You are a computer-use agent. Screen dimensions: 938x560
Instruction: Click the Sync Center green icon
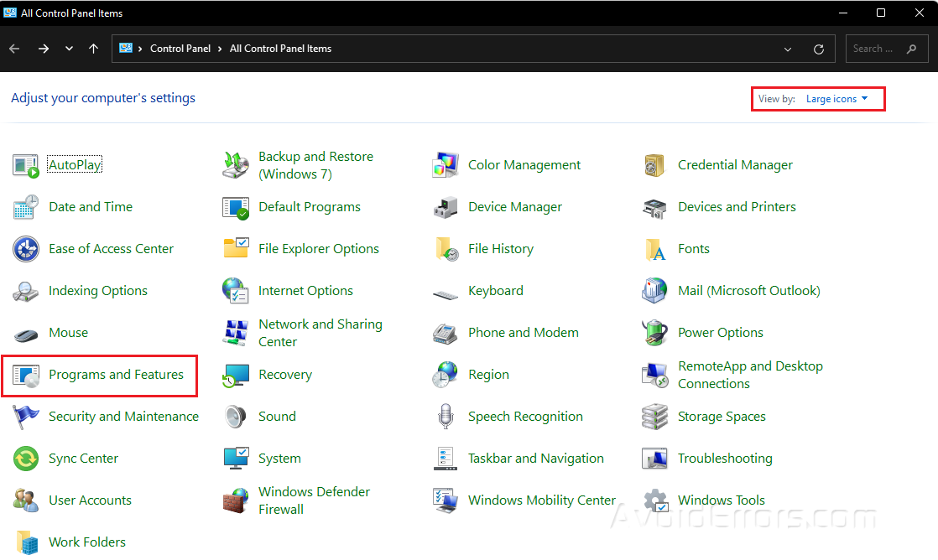pos(26,459)
